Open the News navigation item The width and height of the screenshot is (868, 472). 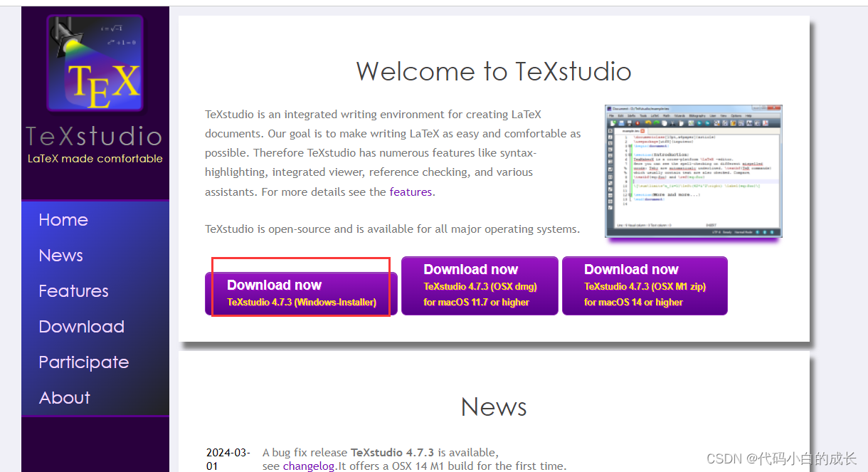(x=60, y=256)
